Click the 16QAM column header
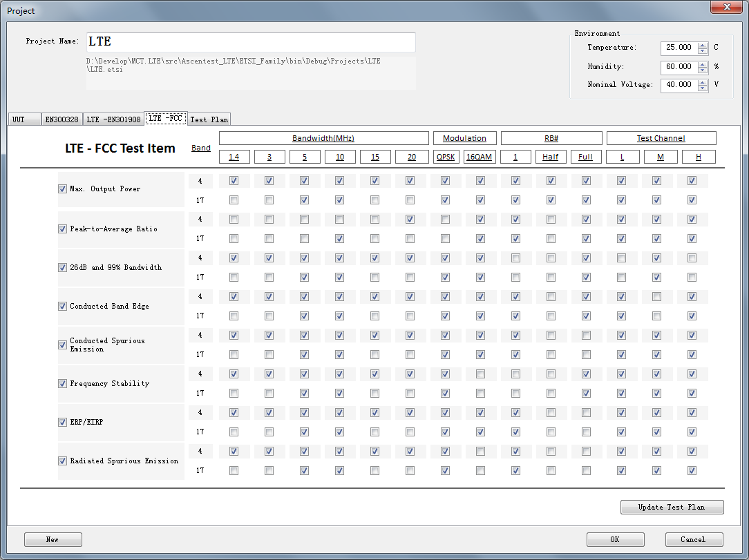 tap(479, 157)
